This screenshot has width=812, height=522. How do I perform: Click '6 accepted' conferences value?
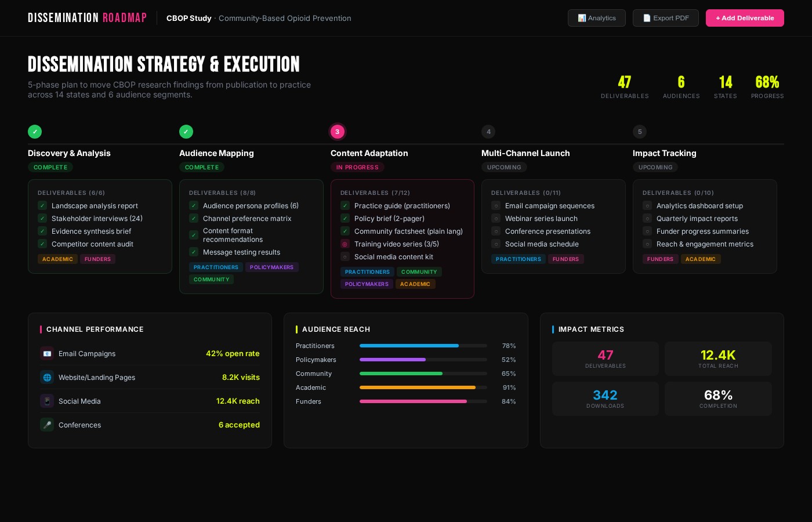tap(239, 425)
